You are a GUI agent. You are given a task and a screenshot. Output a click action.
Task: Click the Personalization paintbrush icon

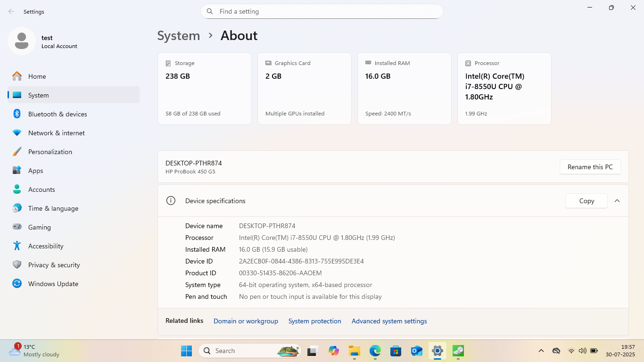tap(17, 152)
